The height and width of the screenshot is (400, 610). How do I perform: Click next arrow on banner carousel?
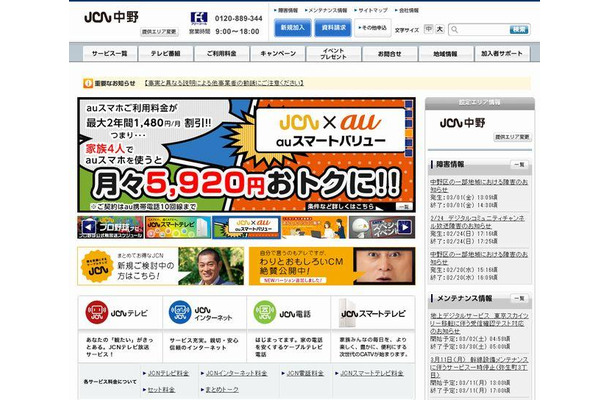pos(404,227)
